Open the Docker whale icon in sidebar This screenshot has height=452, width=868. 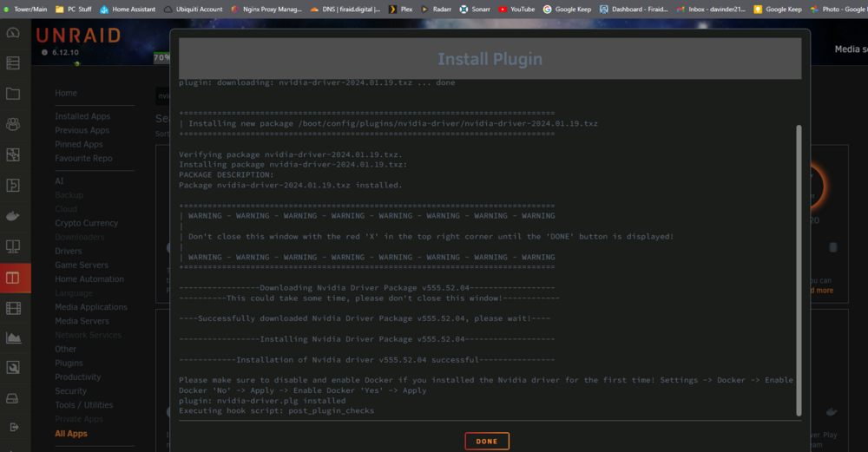coord(13,216)
